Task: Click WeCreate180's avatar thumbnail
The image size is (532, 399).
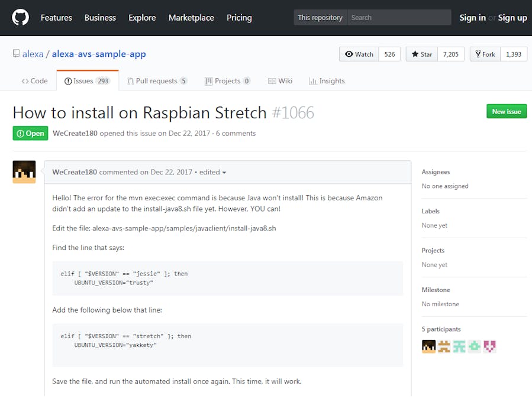Action: pyautogui.click(x=24, y=172)
